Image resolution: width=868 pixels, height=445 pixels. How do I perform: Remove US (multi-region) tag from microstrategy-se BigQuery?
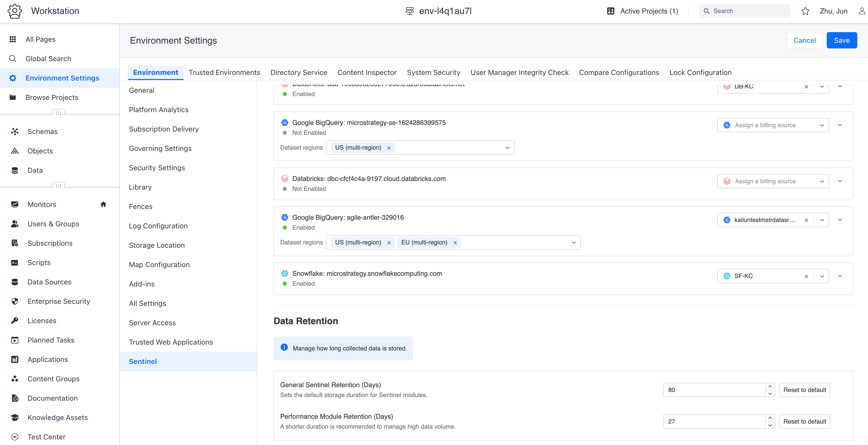point(389,148)
